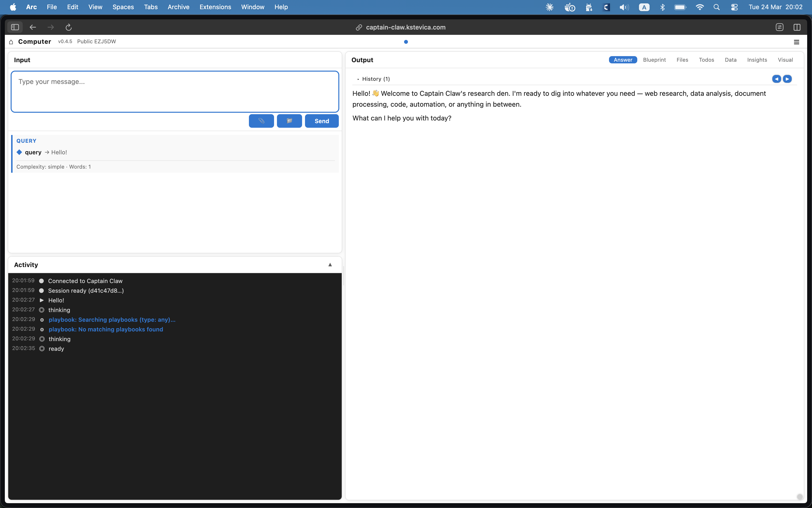Open the Insights tab
The height and width of the screenshot is (508, 812).
click(x=757, y=60)
